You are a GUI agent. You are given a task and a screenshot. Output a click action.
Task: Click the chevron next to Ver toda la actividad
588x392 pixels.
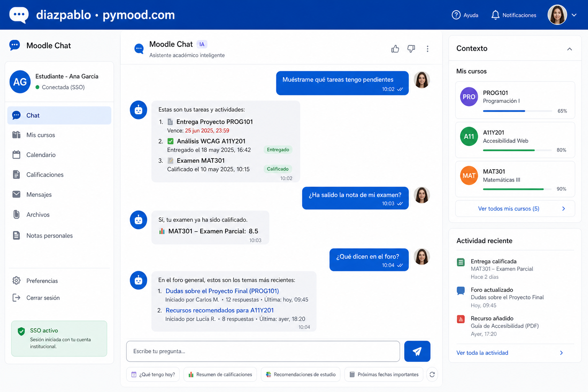[x=562, y=353]
